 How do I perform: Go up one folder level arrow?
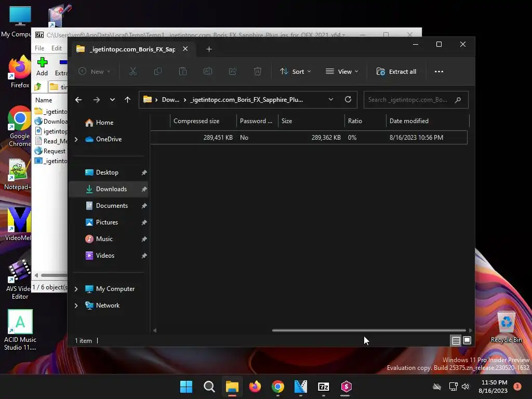point(128,100)
